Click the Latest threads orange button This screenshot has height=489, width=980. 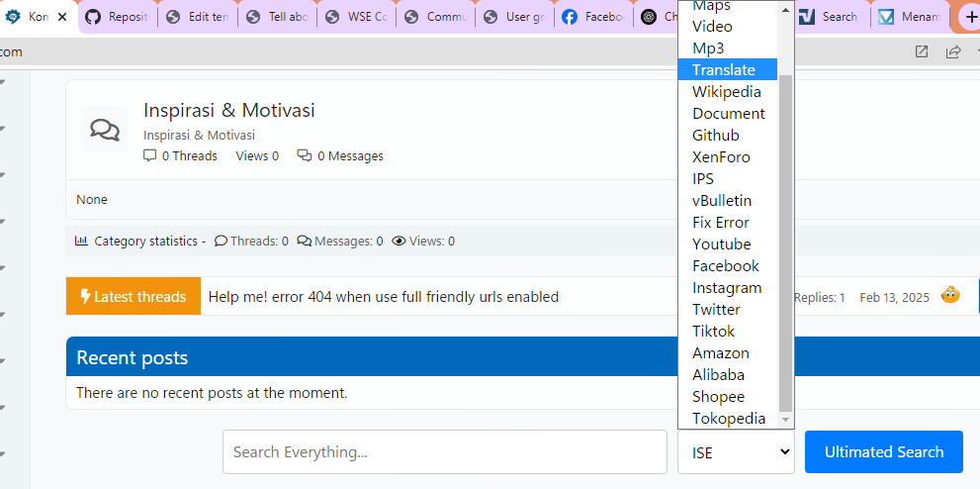tap(134, 296)
